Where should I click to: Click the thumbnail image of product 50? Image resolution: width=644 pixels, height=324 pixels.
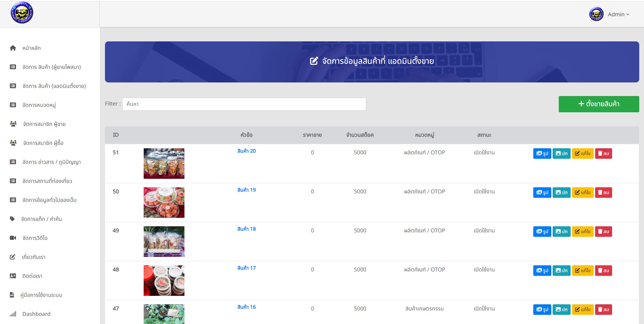point(164,203)
